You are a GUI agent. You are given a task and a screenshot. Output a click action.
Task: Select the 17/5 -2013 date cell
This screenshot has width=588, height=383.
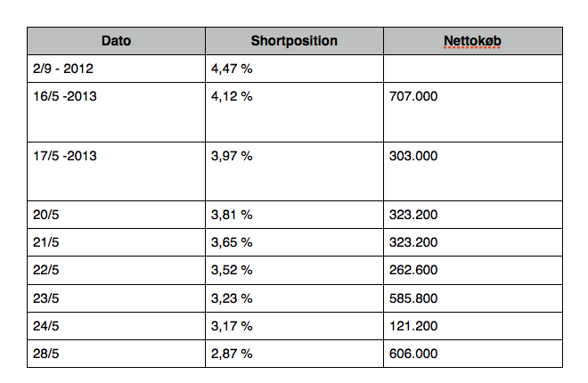[x=116, y=171]
